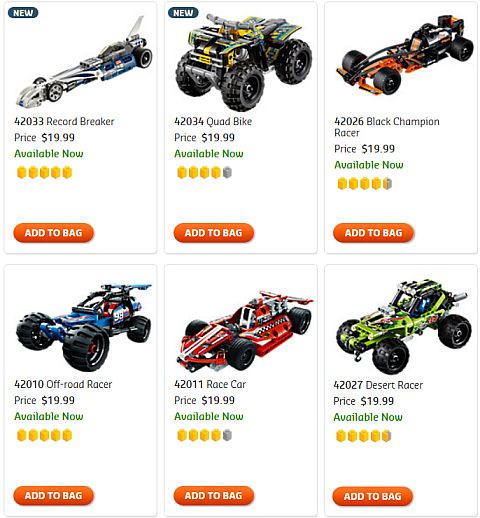Open the Desert Racer brick rating
Viewport: 480px width, 518px height.
pos(364,436)
